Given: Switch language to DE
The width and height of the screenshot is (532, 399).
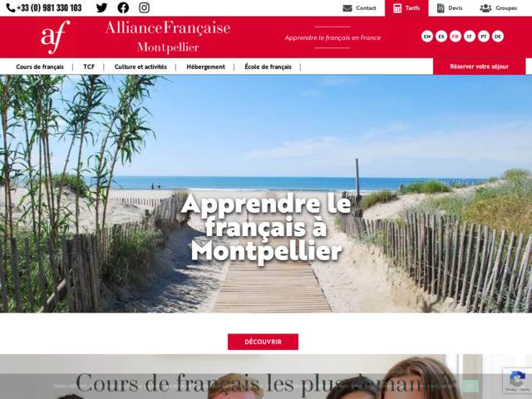Looking at the screenshot, I should tap(498, 37).
